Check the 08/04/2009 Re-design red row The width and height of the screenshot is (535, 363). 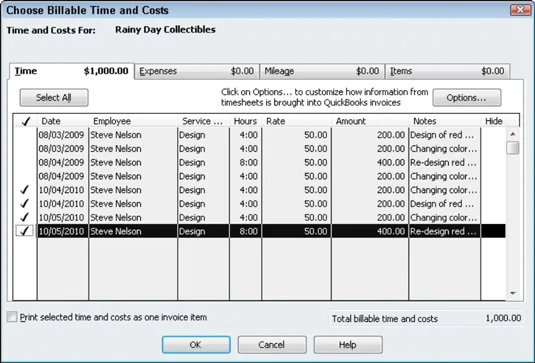(25, 162)
